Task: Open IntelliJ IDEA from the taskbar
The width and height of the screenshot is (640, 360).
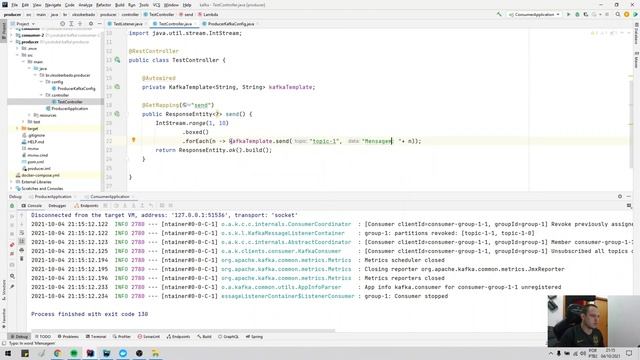Action: pos(90,353)
